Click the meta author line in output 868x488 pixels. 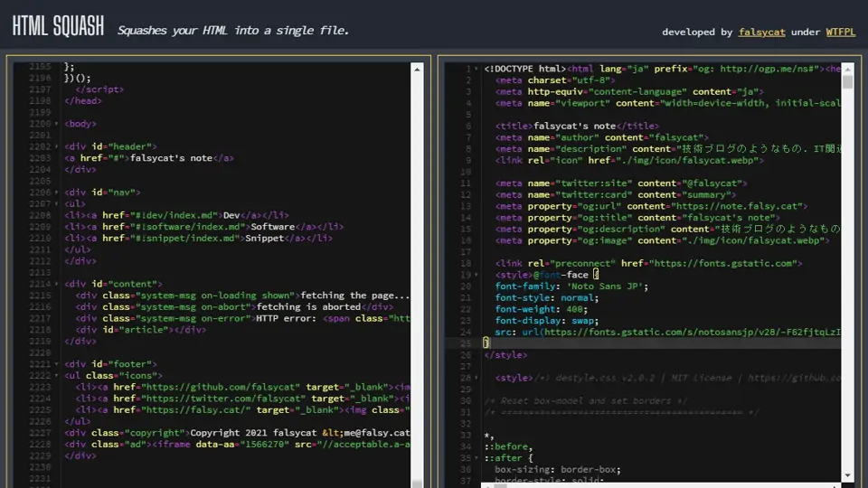[x=602, y=137]
